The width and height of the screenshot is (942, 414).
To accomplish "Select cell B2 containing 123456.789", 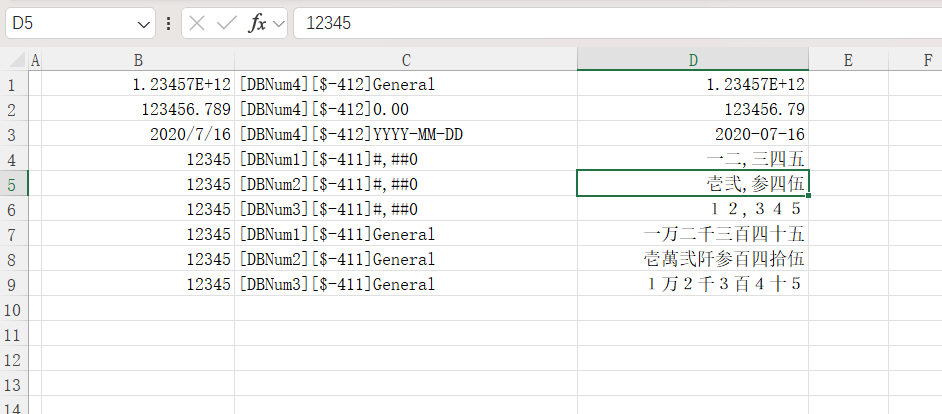I will (x=139, y=109).
